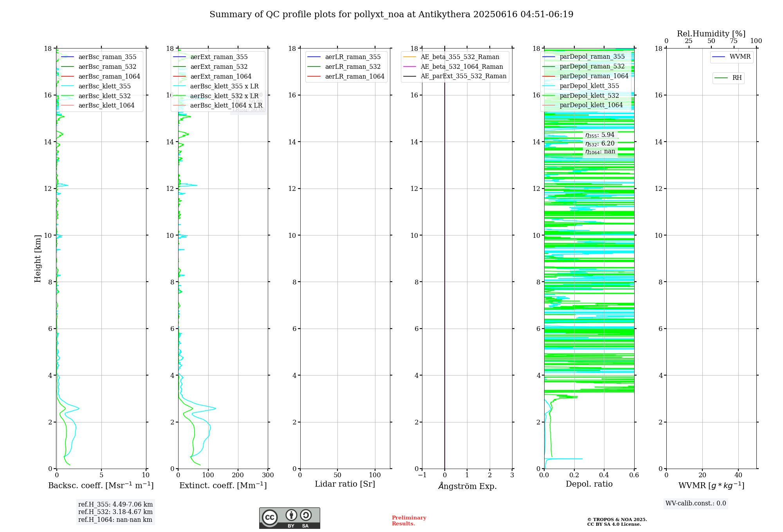783x532 pixels.
Task: Click legend entry aerExt_raman_355
Action: click(211, 57)
